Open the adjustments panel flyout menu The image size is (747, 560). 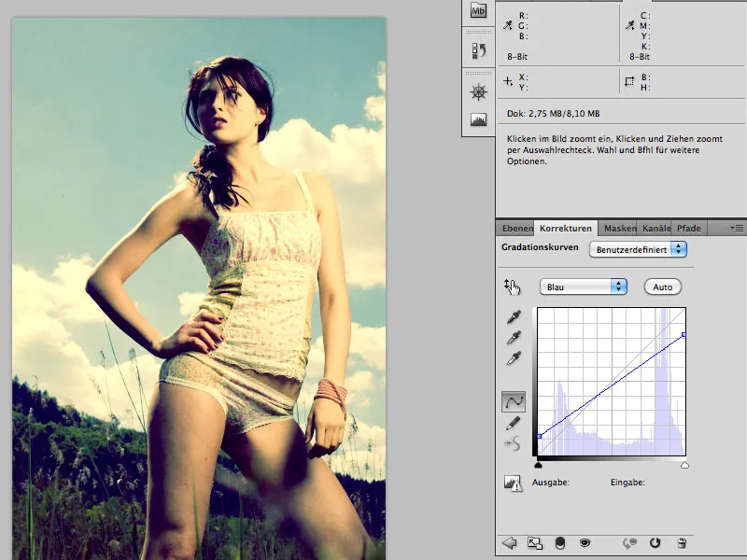click(x=736, y=228)
